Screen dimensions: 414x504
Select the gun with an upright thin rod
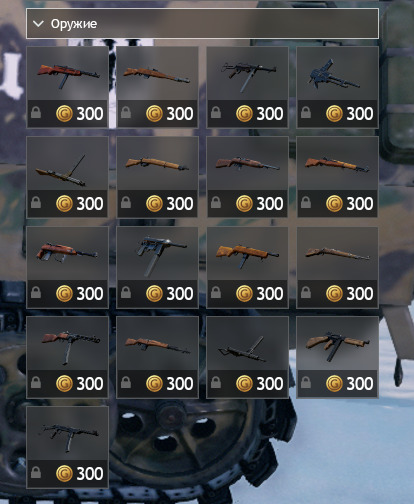67,177
